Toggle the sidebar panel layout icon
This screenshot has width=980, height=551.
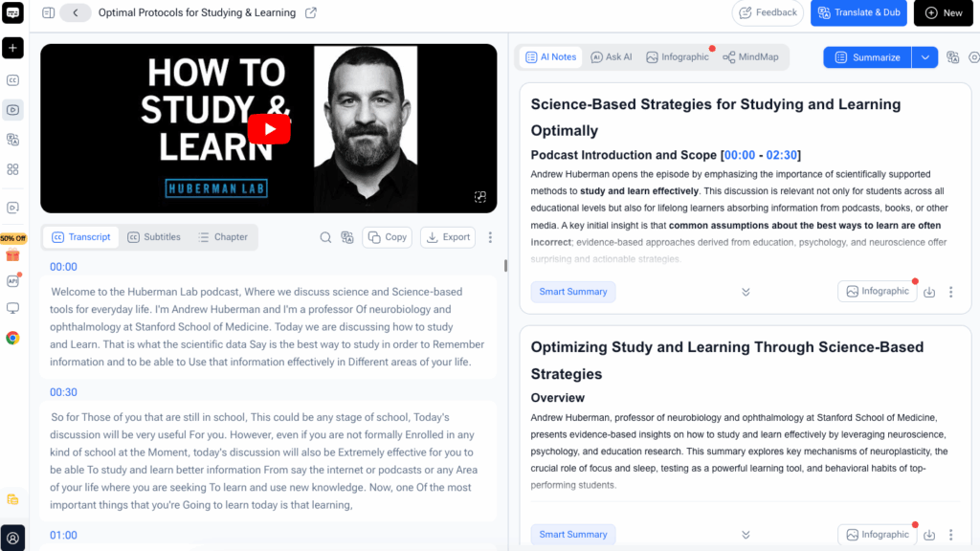pos(48,12)
